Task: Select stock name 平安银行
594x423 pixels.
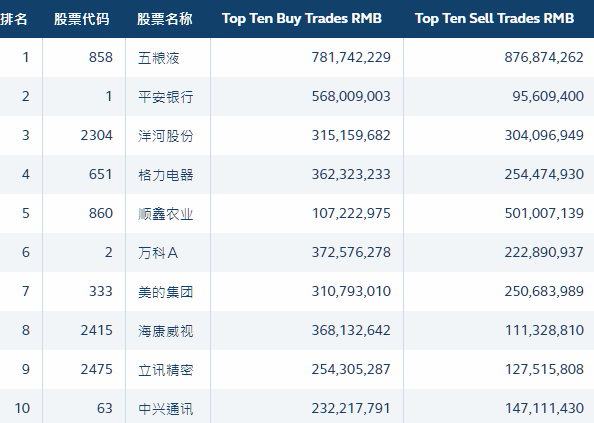Action: tap(166, 97)
